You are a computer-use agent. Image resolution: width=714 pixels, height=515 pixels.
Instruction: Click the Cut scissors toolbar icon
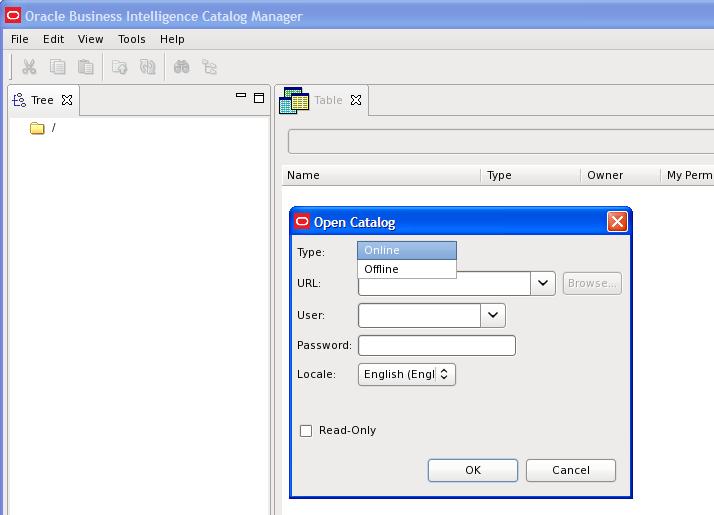(x=29, y=67)
